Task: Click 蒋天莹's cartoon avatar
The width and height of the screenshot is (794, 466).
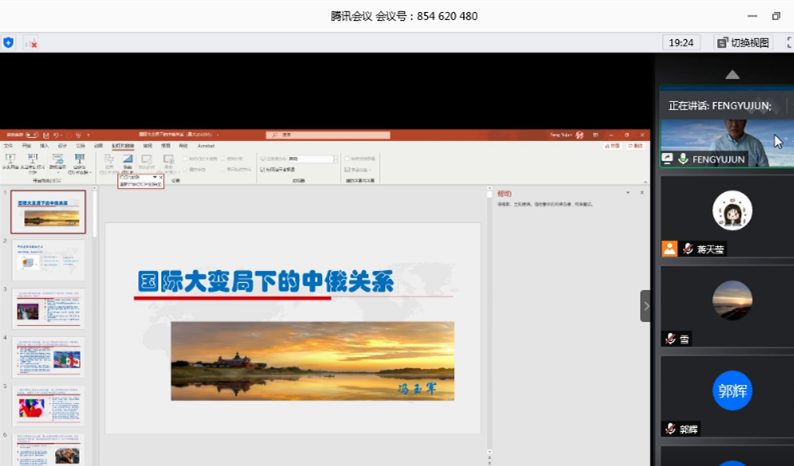Action: (x=732, y=211)
